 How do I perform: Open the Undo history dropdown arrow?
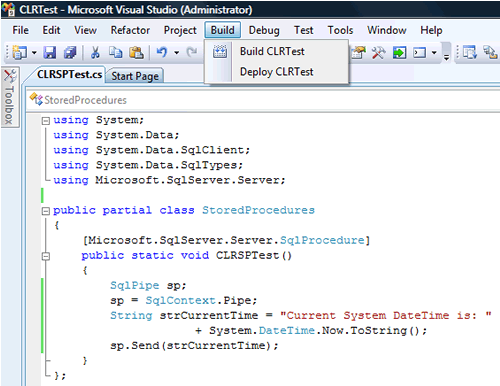coord(176,53)
